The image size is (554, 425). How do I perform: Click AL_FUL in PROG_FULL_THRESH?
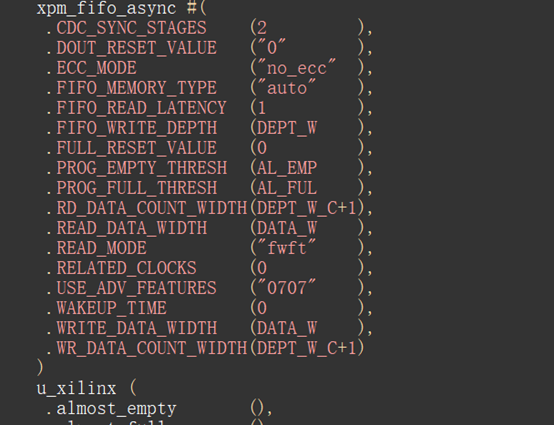coord(287,188)
